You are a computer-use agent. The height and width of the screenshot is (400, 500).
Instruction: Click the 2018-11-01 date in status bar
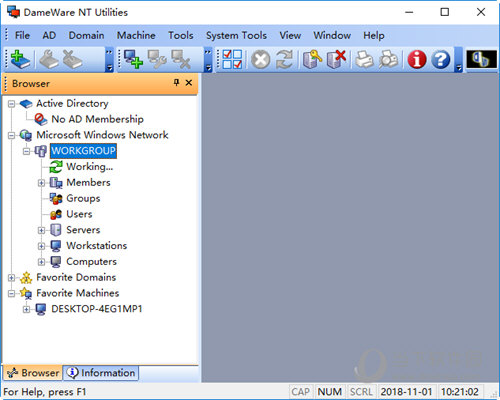click(406, 392)
